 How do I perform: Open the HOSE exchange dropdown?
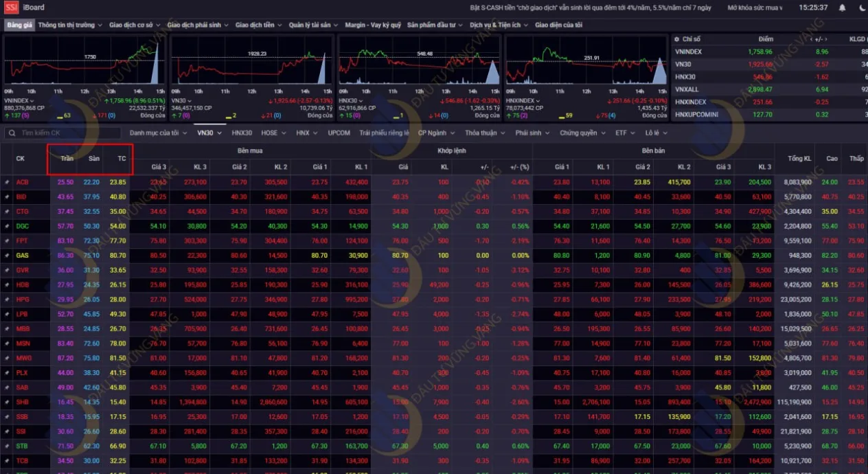273,133
